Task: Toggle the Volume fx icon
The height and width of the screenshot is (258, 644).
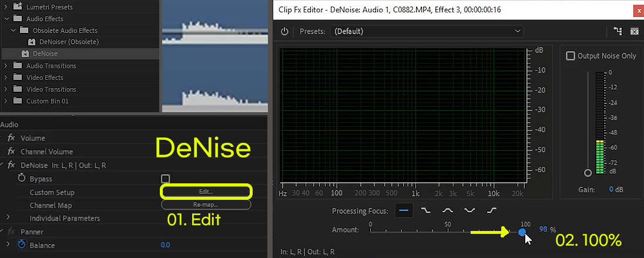Action: coord(12,138)
